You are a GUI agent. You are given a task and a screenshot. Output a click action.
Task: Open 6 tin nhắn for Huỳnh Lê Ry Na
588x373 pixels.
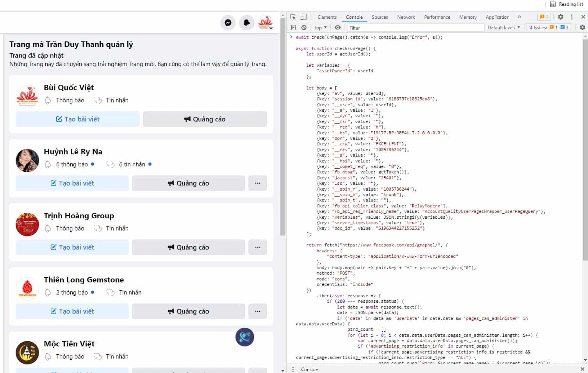pyautogui.click(x=129, y=164)
